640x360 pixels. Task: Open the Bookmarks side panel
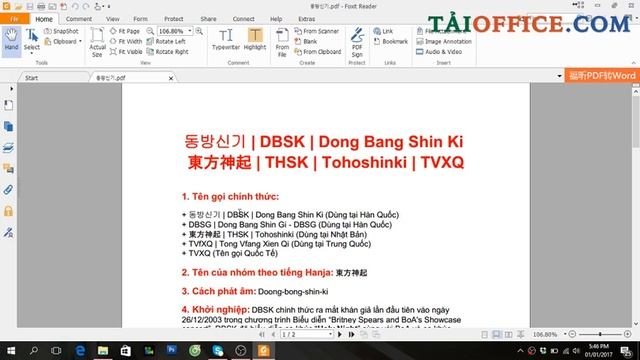pos(8,105)
